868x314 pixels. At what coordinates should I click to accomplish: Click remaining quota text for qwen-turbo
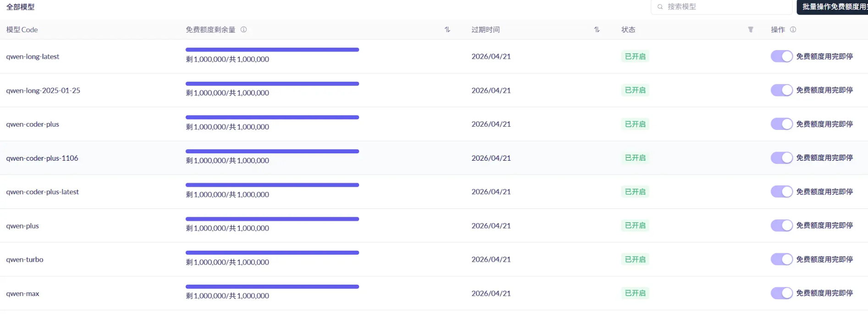click(x=227, y=262)
